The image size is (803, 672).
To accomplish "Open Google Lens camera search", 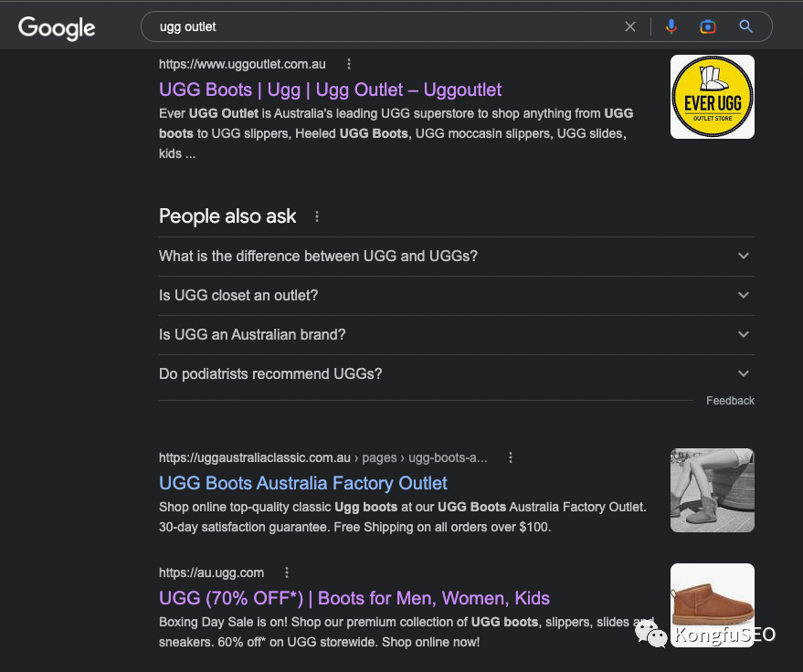I will tap(708, 26).
